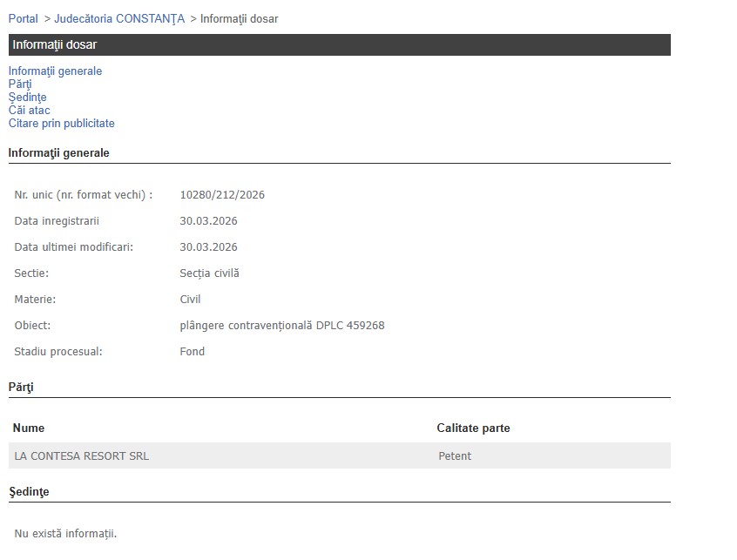Click the Data ultimei modificari date value
Image resolution: width=737 pixels, height=560 pixels.
pyautogui.click(x=208, y=247)
